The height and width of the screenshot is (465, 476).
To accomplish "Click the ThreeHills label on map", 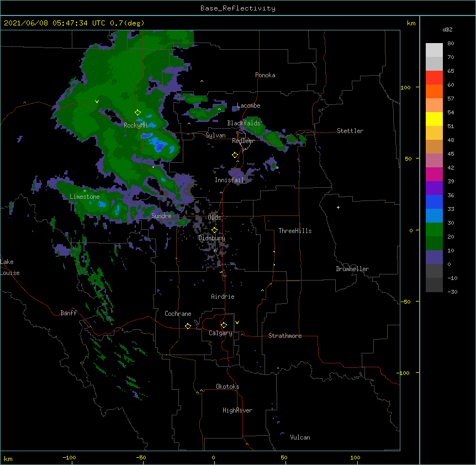I will pos(295,231).
